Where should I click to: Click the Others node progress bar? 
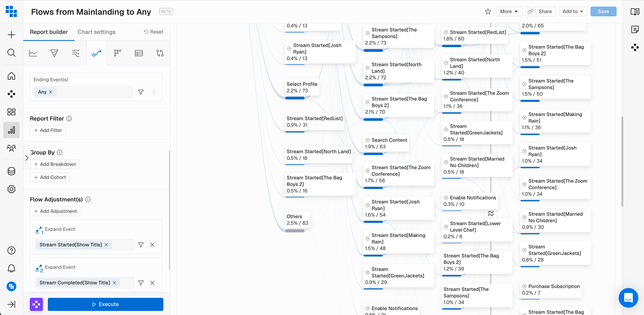pos(295,231)
